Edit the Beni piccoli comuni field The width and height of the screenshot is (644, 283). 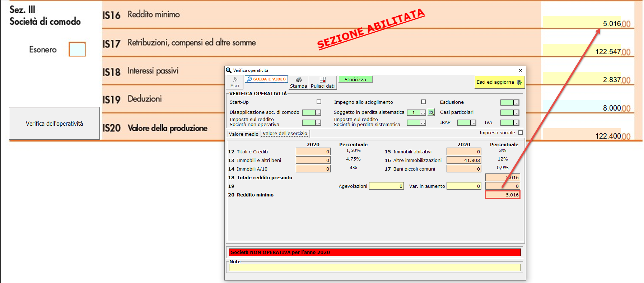click(x=464, y=169)
